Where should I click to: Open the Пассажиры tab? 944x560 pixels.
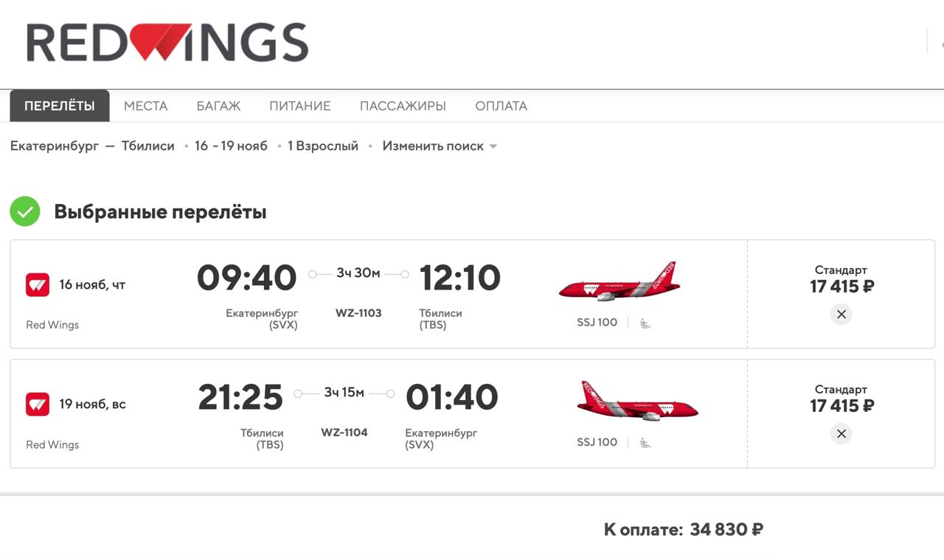point(403,106)
